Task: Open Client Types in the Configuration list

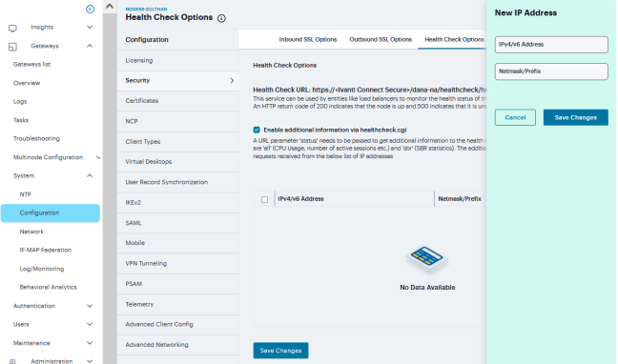Action: click(x=177, y=141)
